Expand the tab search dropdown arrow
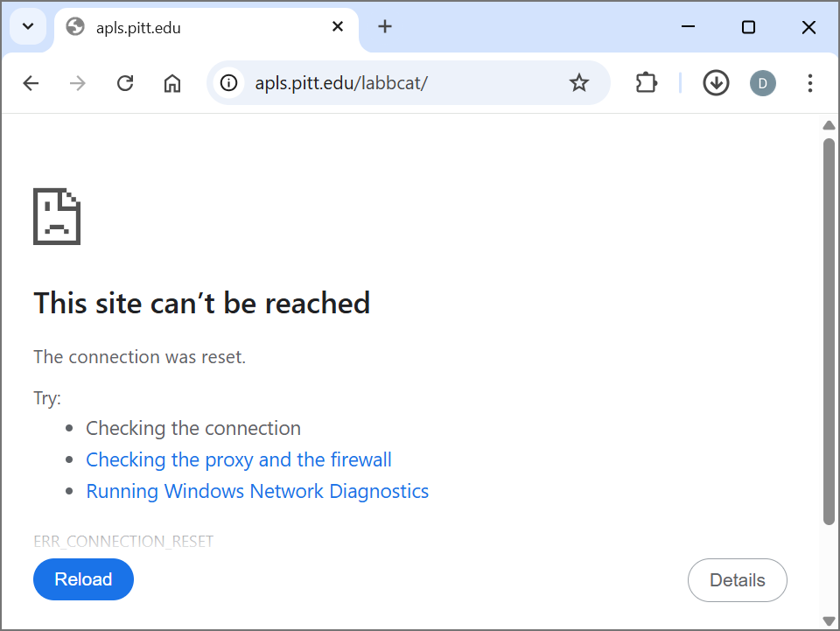The width and height of the screenshot is (840, 631). click(28, 26)
